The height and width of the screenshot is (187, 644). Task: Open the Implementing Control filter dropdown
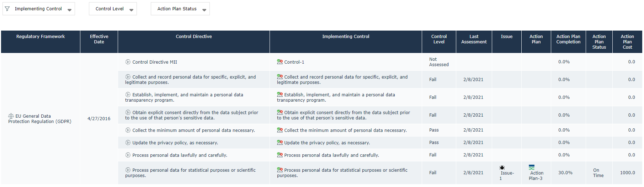(70, 10)
